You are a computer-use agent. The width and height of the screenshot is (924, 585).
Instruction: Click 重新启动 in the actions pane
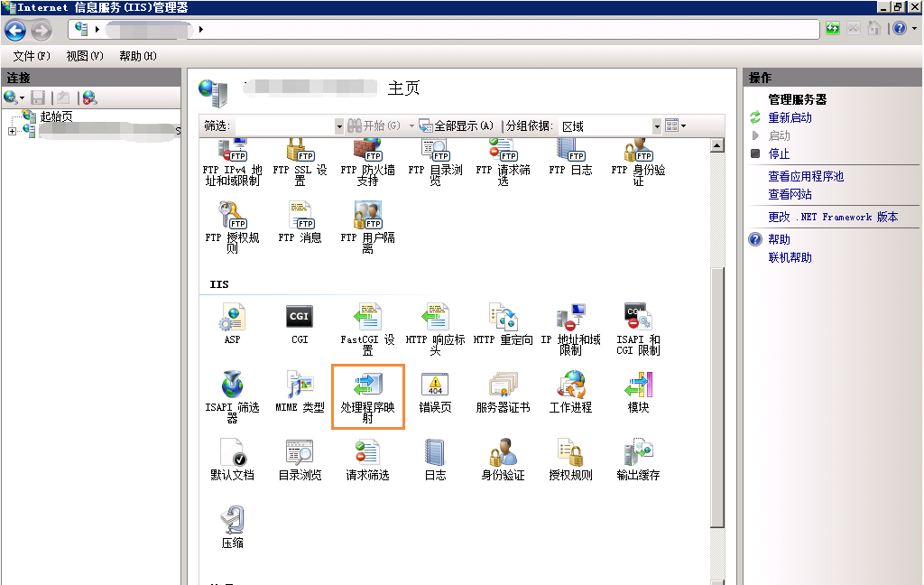(790, 117)
